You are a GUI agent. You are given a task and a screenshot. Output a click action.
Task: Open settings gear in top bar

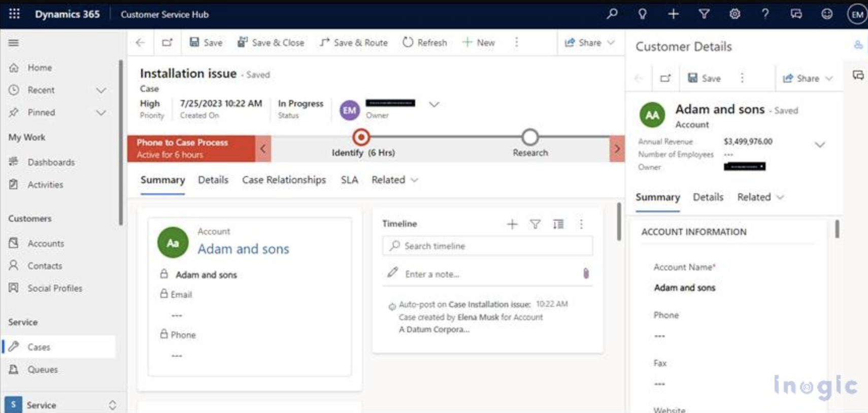point(735,14)
